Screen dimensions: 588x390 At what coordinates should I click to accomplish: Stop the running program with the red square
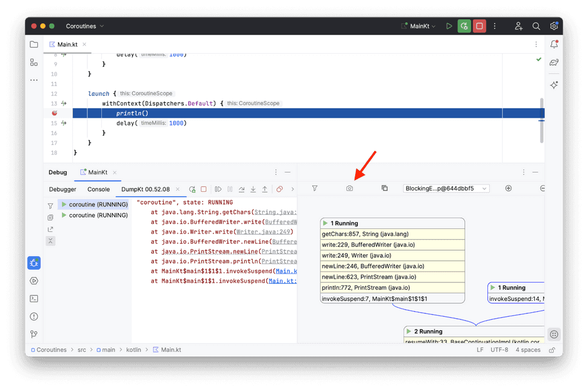tap(480, 26)
